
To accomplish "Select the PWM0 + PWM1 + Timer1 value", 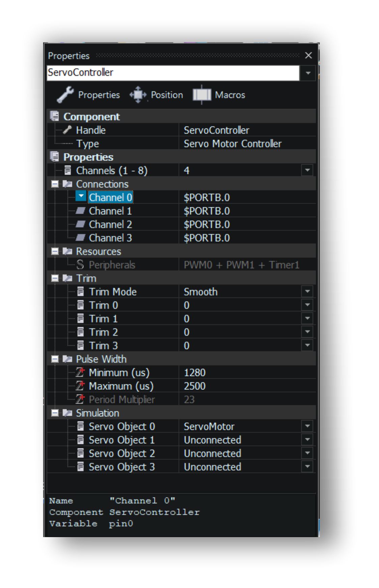I will [241, 265].
